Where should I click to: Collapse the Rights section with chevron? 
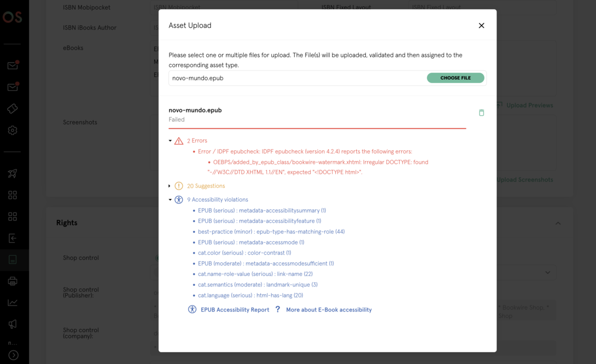[558, 223]
